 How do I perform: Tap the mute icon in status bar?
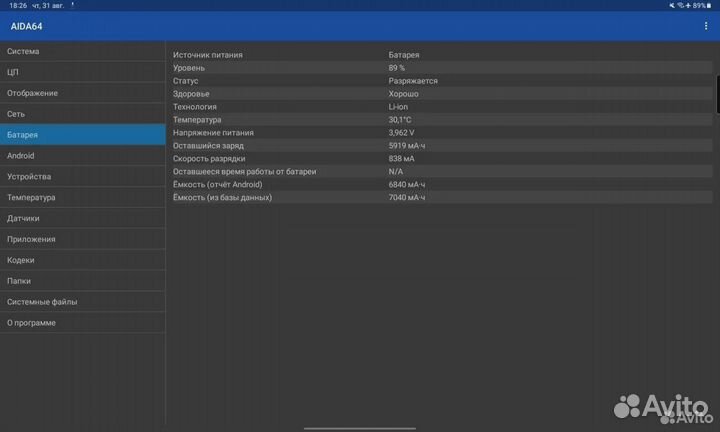tap(672, 6)
